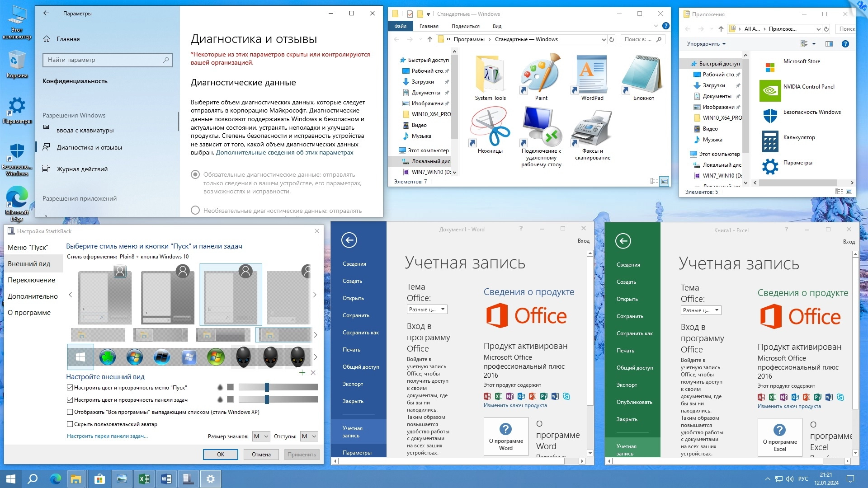Click the back arrow in Word backstage
Image resolution: width=868 pixels, height=488 pixels.
(x=349, y=240)
